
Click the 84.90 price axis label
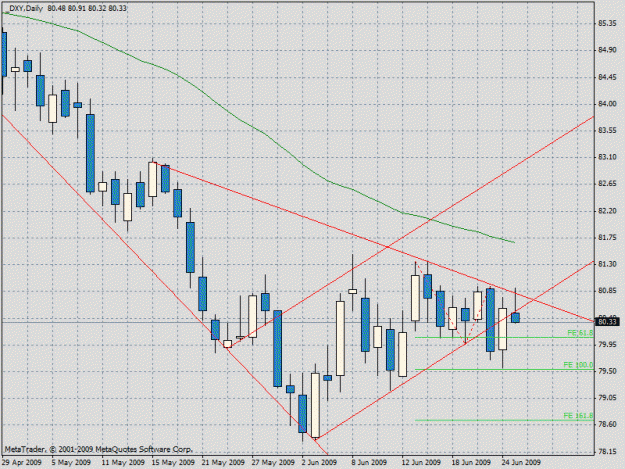tap(607, 50)
